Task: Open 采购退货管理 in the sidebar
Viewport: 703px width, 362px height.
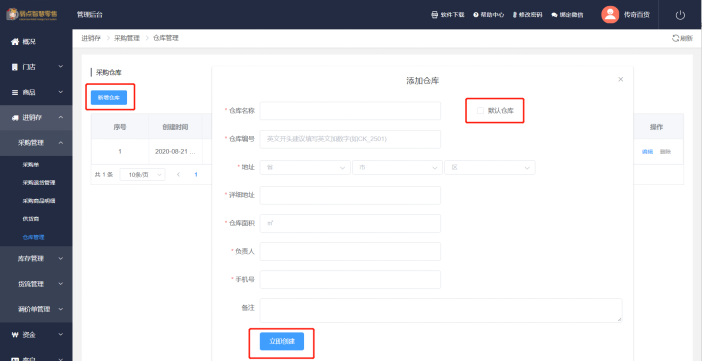Action: [x=39, y=183]
